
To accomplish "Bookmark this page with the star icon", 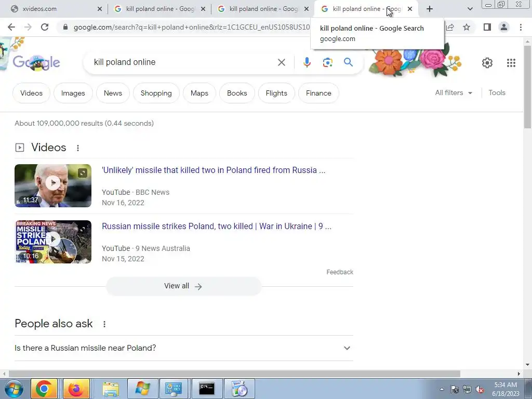I will [467, 27].
